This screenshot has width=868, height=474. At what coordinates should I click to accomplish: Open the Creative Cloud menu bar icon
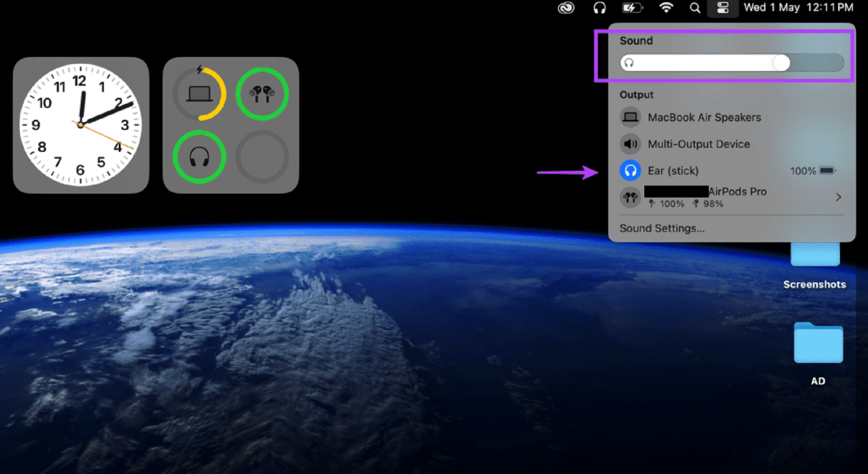pos(566,8)
